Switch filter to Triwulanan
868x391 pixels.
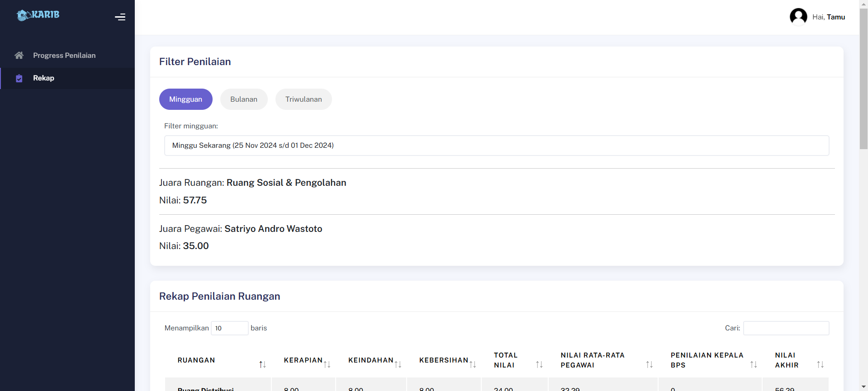(304, 99)
